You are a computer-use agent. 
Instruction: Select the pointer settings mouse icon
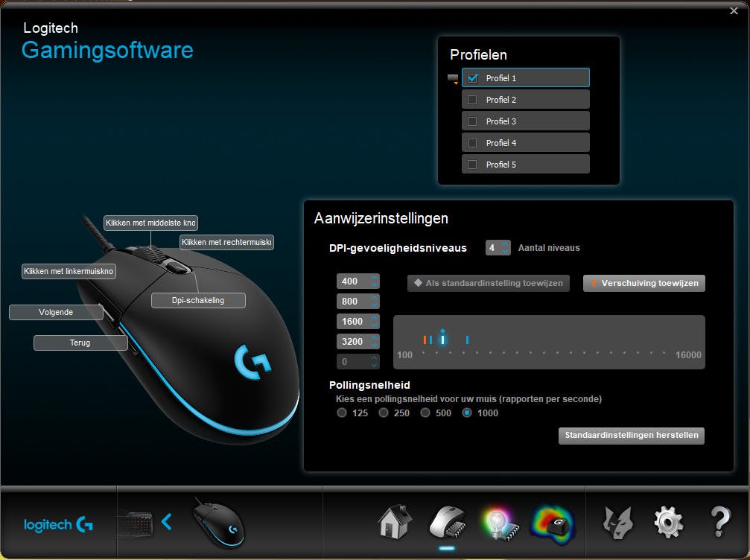445,521
